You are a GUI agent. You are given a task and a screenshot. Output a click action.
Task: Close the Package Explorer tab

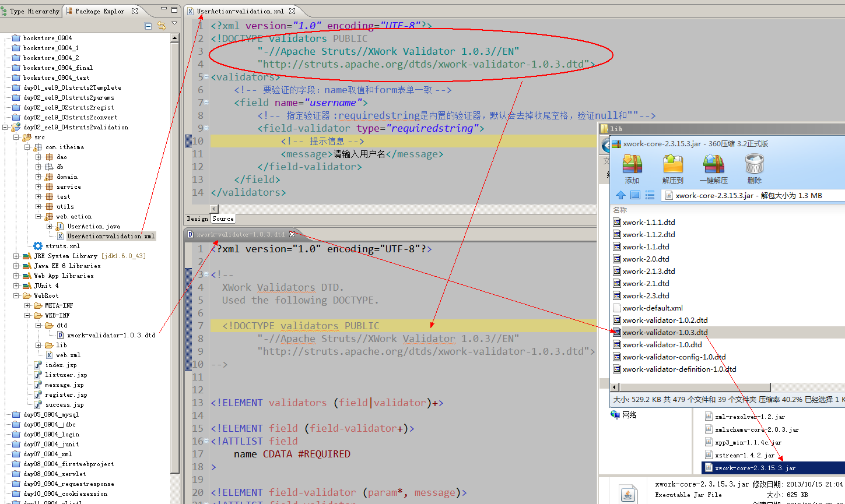pyautogui.click(x=135, y=10)
